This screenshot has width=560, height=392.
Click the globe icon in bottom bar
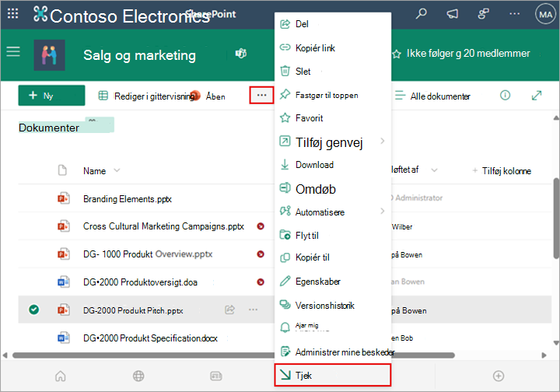[x=138, y=376]
